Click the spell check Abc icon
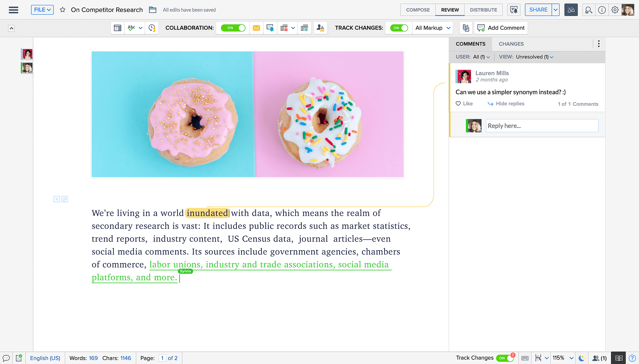The height and width of the screenshot is (364, 639). pyautogui.click(x=131, y=28)
